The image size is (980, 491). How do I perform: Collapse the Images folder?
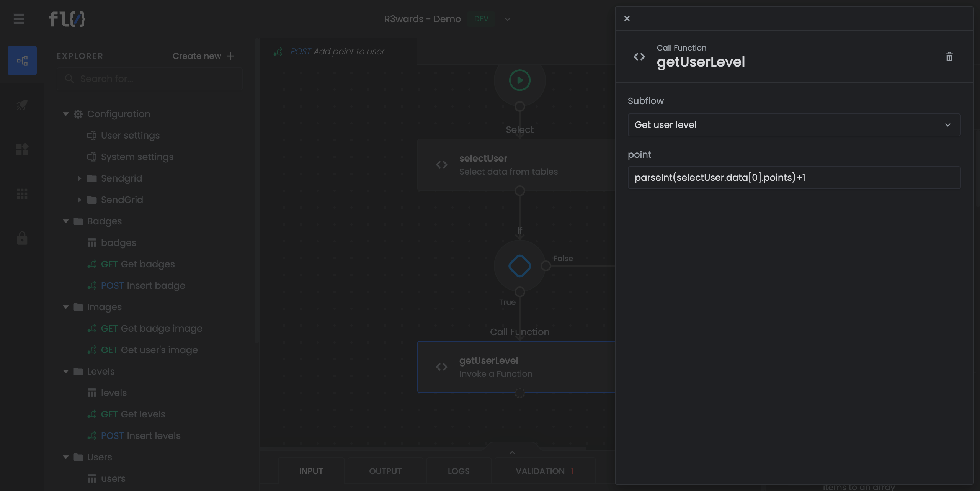pos(65,307)
